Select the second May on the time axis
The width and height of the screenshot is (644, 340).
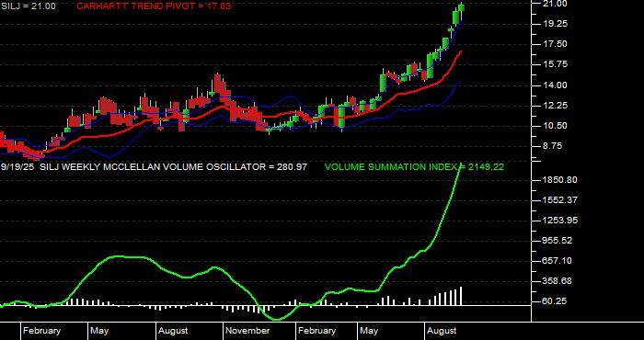tap(370, 331)
